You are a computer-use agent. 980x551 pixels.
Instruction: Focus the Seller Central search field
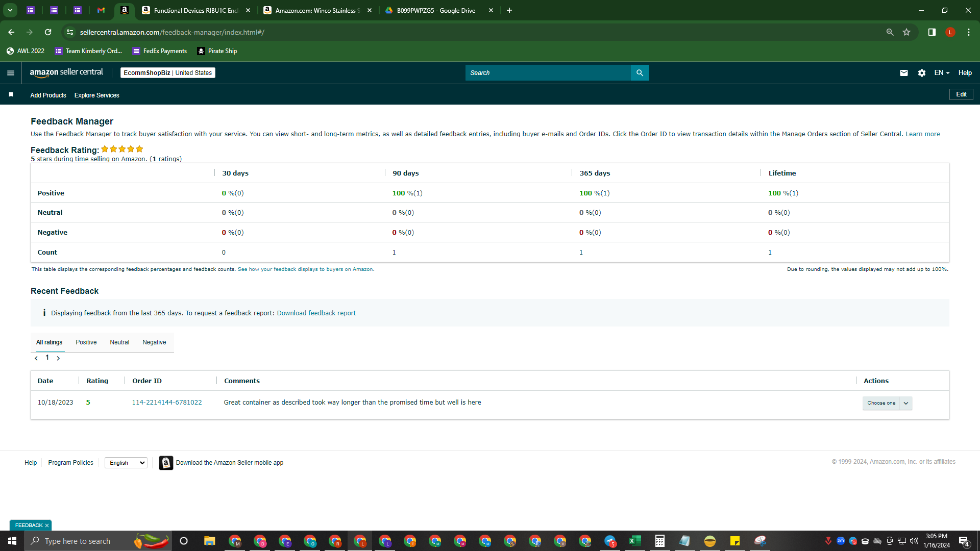pos(548,73)
